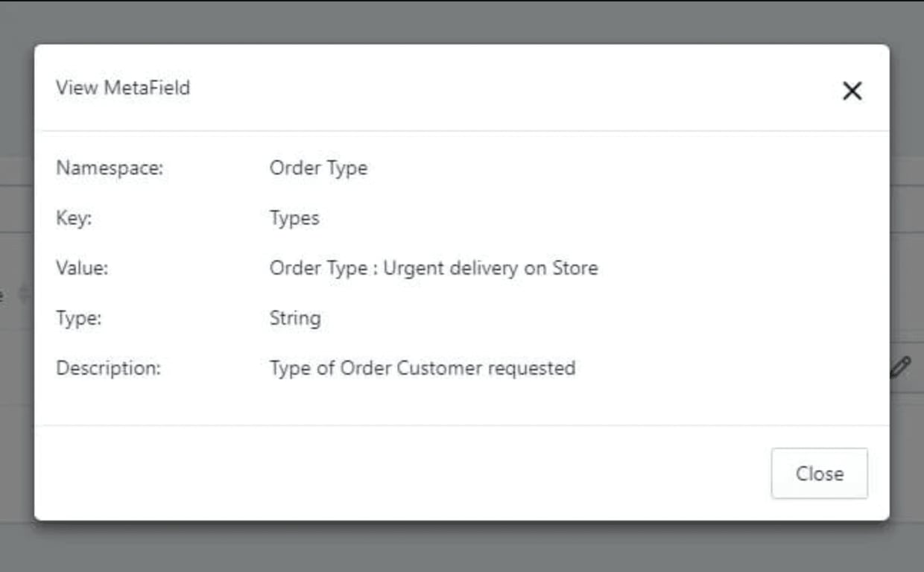
Task: Click the Namespace field label
Action: [x=110, y=168]
